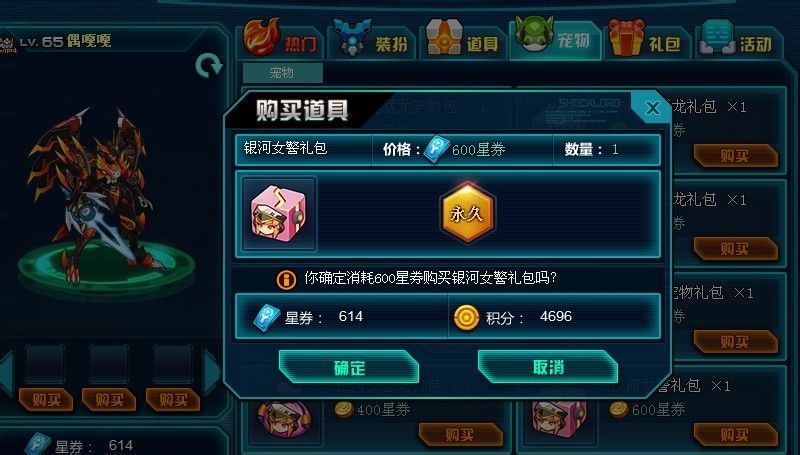The image size is (800, 455).
Task: Open the 装扮 costume tab
Action: click(371, 39)
